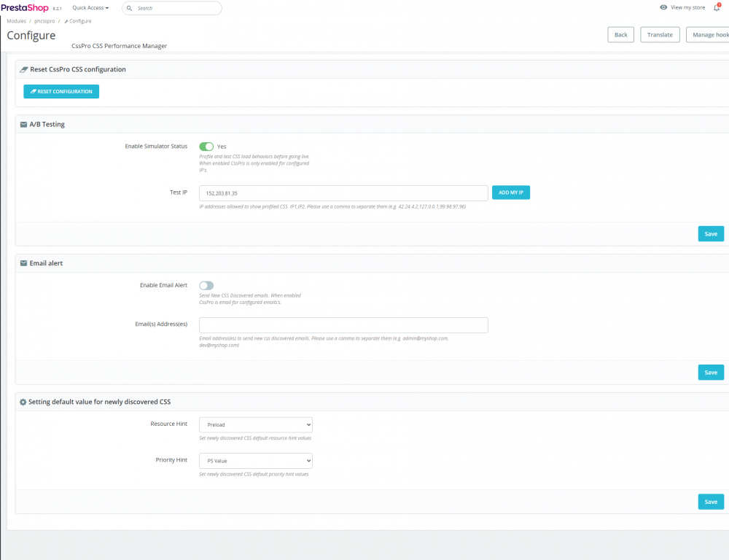This screenshot has width=729, height=560.
Task: Navigate to Modules via breadcrumb
Action: coord(15,20)
